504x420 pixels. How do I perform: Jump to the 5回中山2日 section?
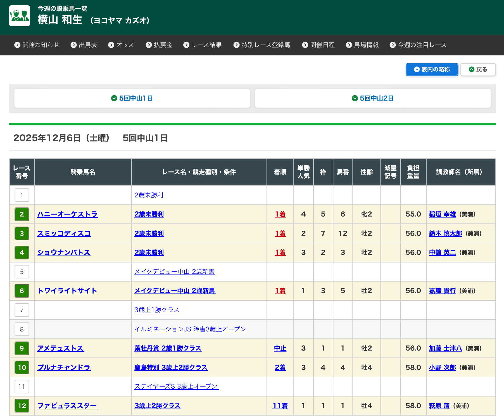tap(373, 98)
